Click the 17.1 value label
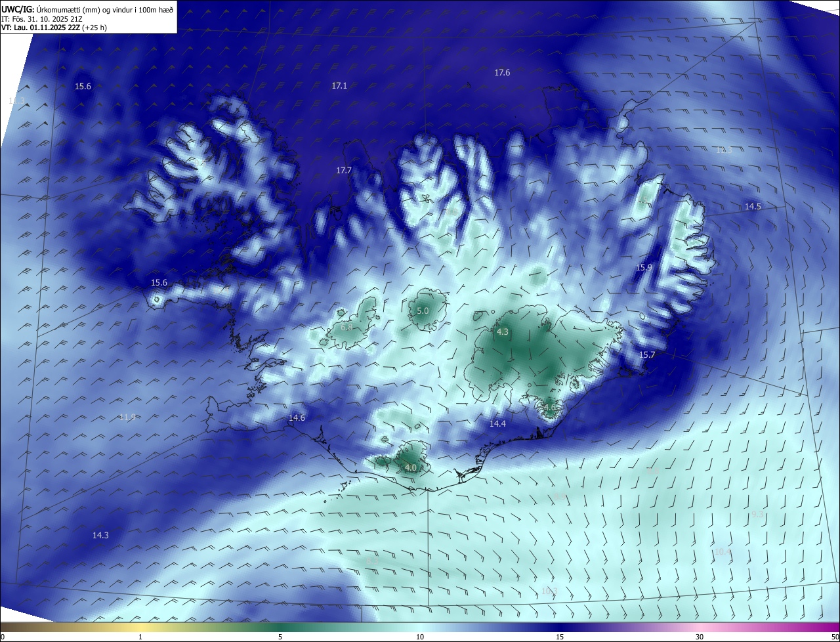The height and width of the screenshot is (642, 840). click(339, 86)
